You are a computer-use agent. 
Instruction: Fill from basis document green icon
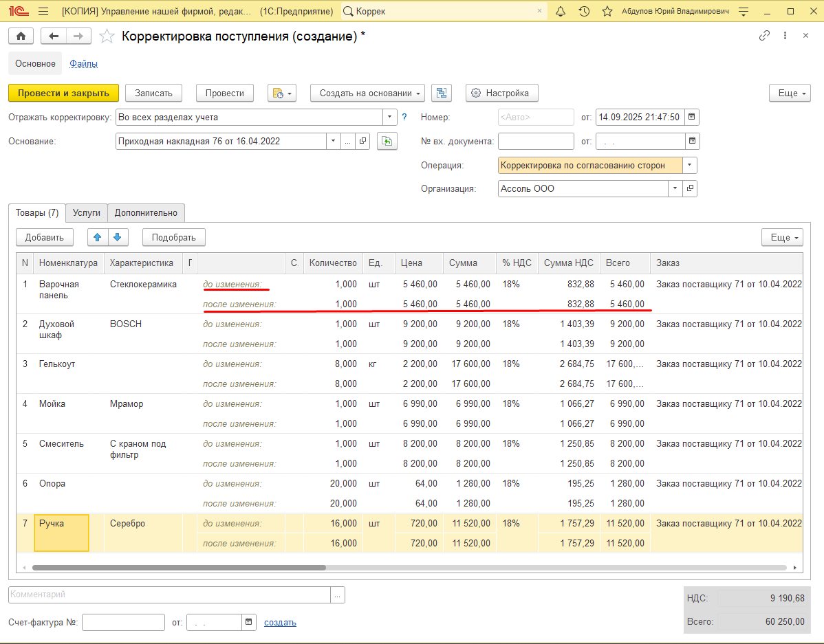(387, 142)
